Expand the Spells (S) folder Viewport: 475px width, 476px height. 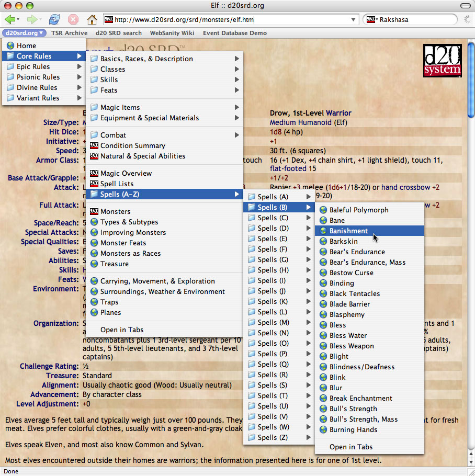(x=279, y=385)
